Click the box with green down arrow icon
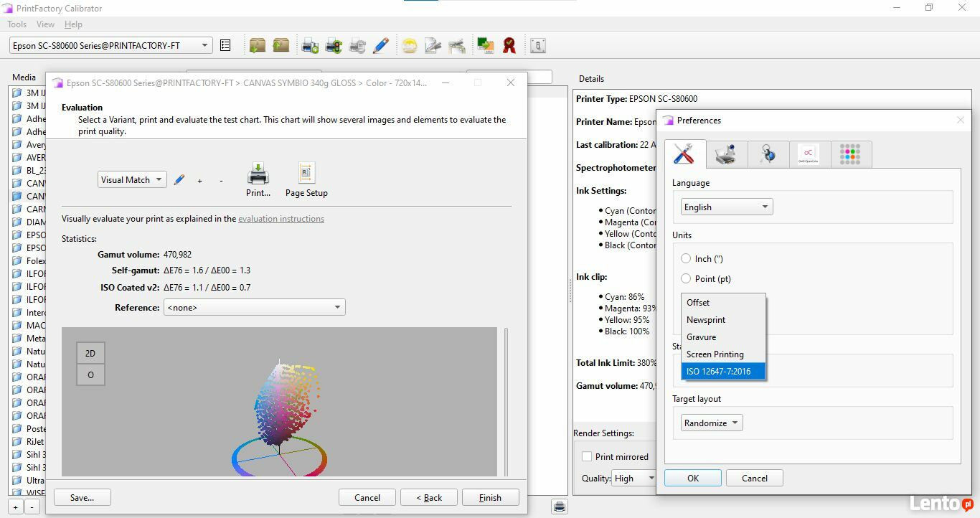 258,46
